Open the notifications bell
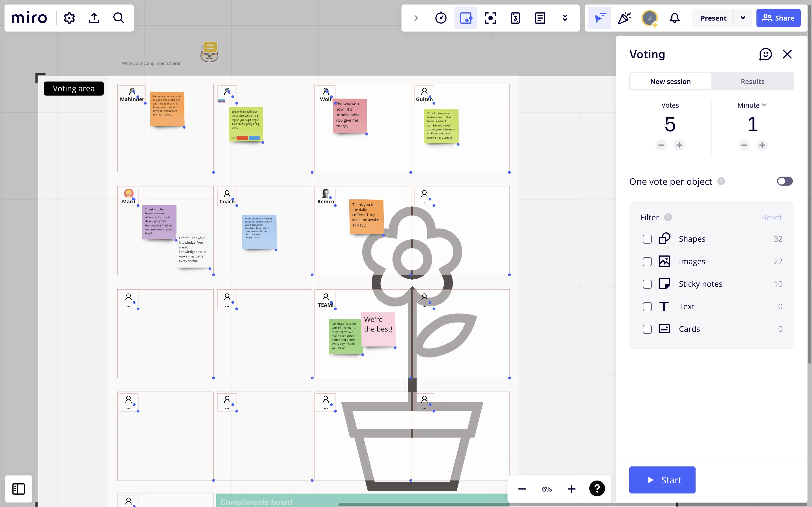Screen dimensions: 812x507 [674, 18]
